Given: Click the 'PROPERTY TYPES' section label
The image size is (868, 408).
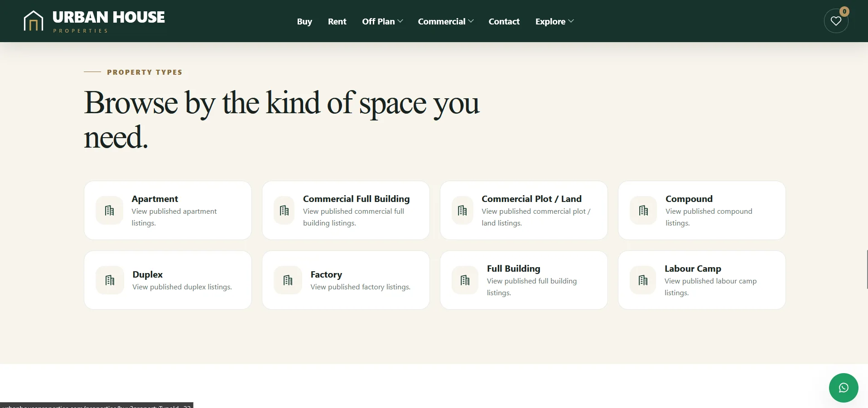Looking at the screenshot, I should point(145,72).
